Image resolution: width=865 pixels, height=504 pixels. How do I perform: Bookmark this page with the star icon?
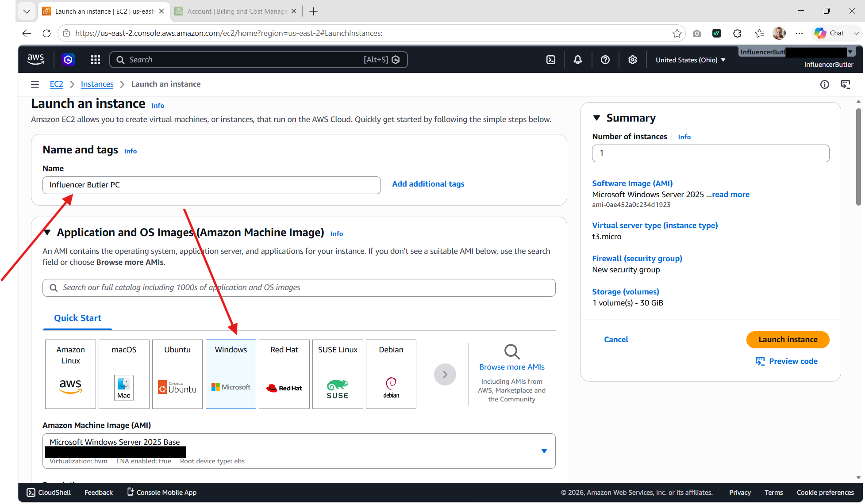tap(677, 33)
